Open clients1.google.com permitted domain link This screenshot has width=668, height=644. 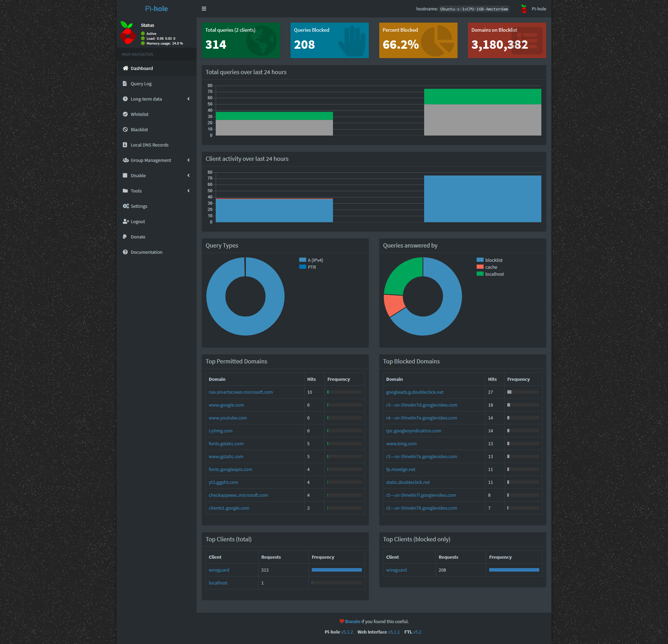click(229, 508)
